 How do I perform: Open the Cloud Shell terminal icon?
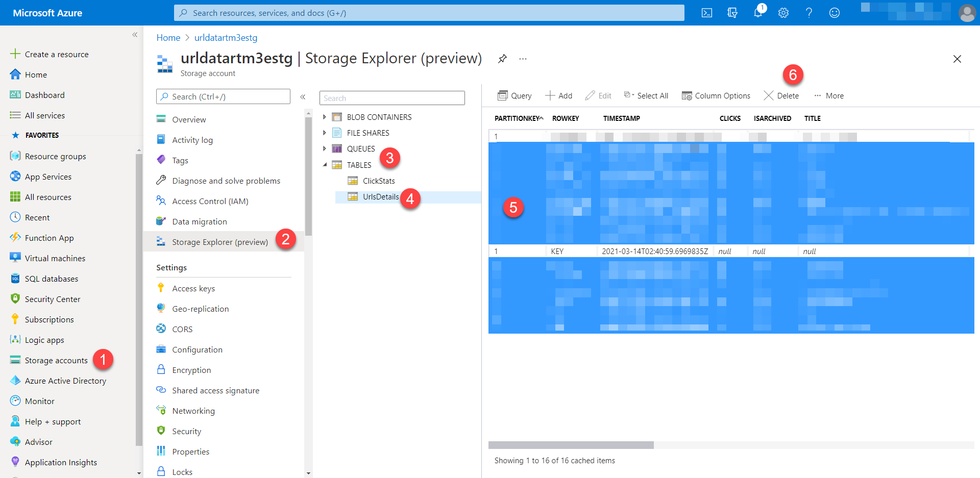pyautogui.click(x=706, y=13)
